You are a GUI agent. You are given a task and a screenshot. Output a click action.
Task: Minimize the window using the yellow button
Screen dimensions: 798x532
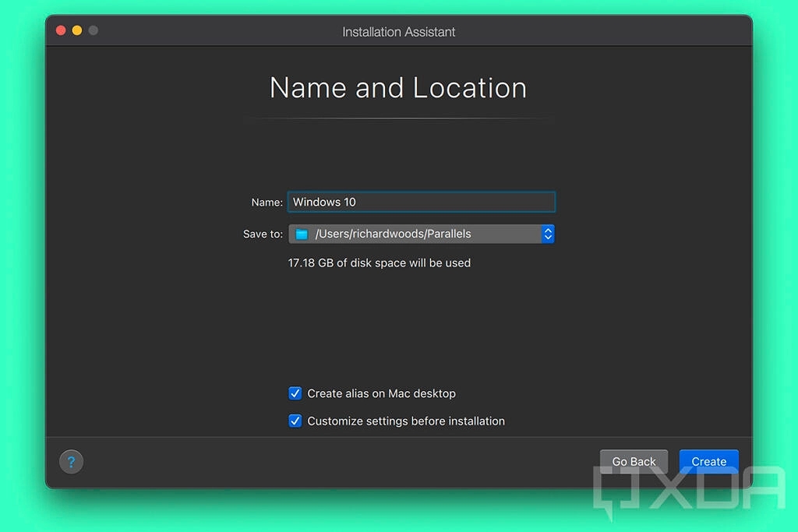pos(77,30)
